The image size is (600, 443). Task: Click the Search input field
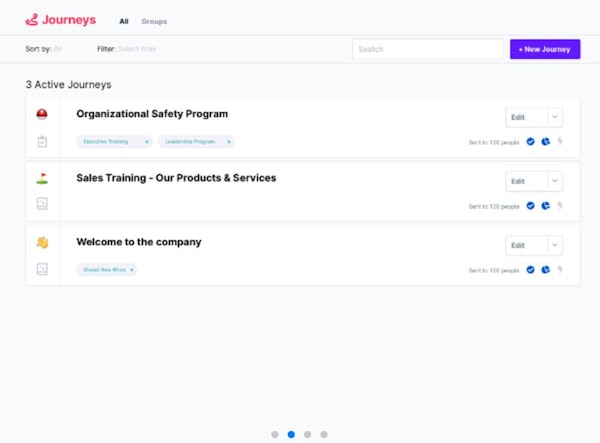pyautogui.click(x=427, y=49)
